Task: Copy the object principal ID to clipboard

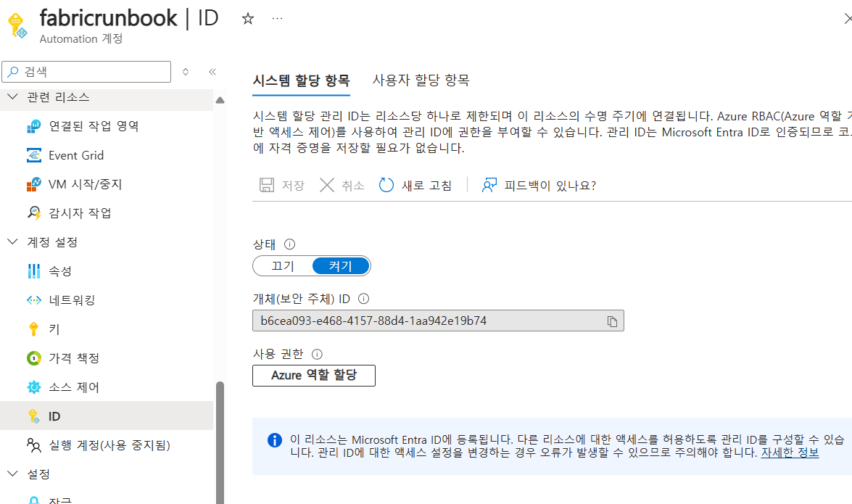Action: (613, 321)
